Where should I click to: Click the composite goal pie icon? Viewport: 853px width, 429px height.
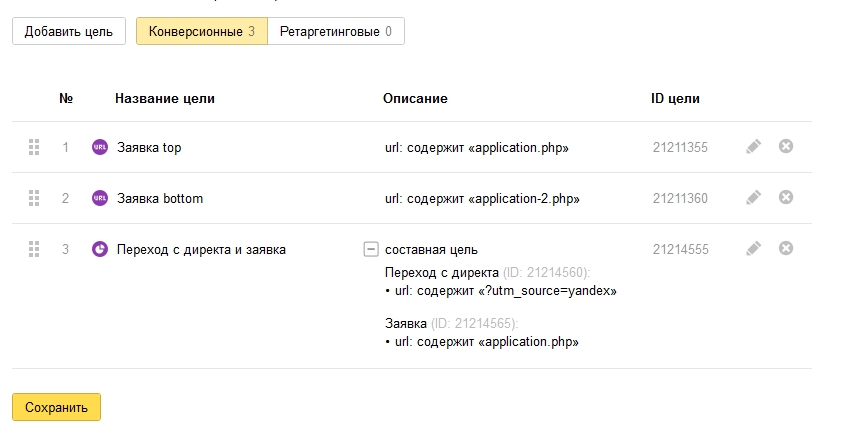tap(100, 249)
